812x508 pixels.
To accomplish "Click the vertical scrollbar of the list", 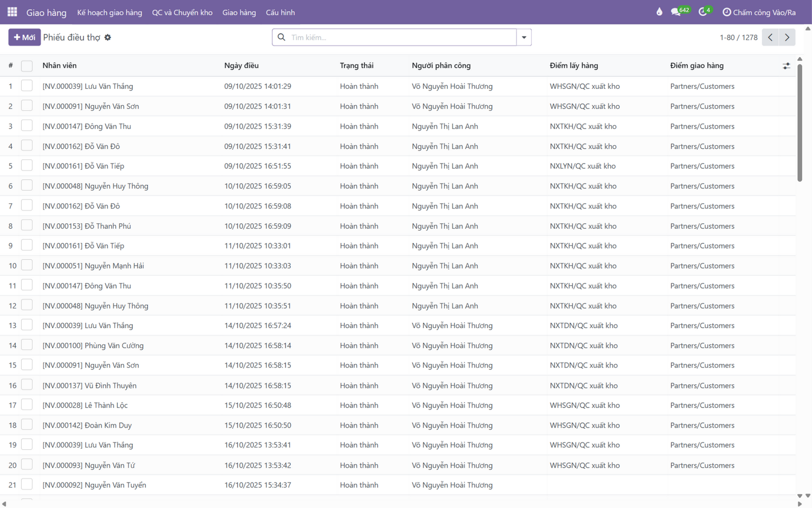I will click(x=800, y=123).
